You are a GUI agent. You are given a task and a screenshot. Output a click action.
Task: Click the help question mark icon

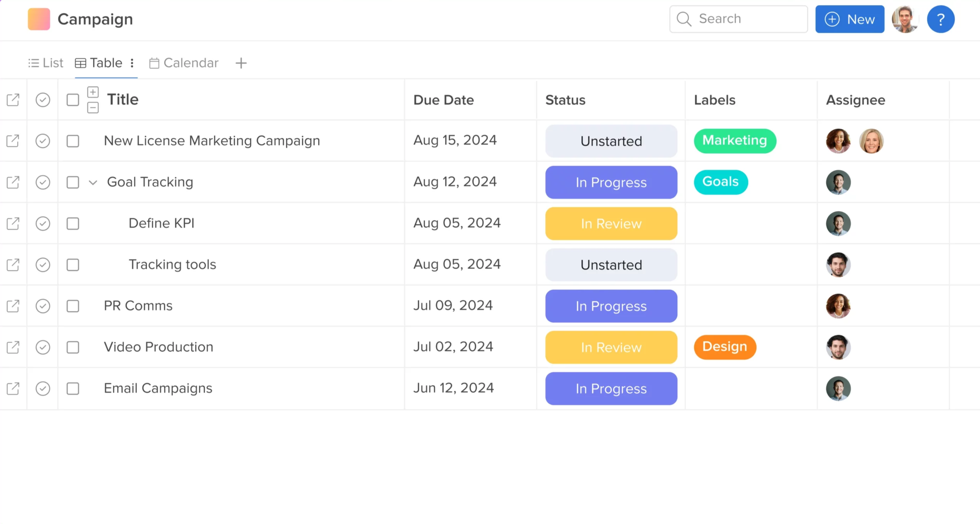(x=940, y=19)
